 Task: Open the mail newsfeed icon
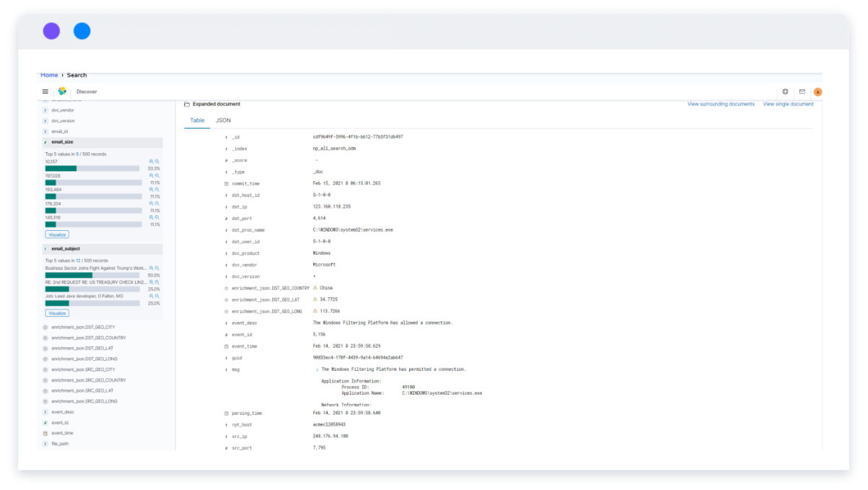pos(802,92)
